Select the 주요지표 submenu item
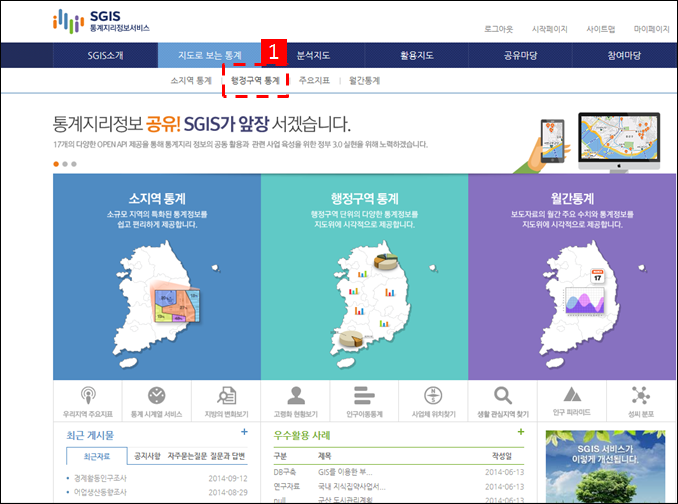 314,80
